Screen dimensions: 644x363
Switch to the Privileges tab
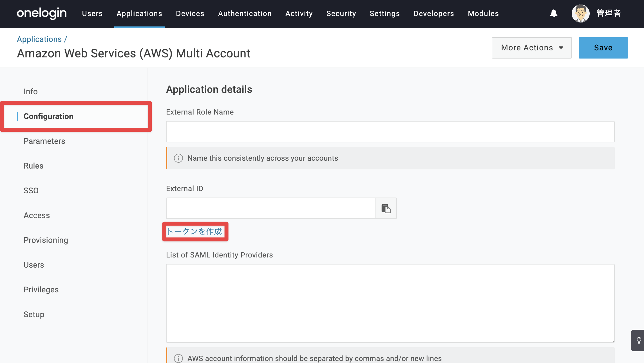tap(41, 290)
